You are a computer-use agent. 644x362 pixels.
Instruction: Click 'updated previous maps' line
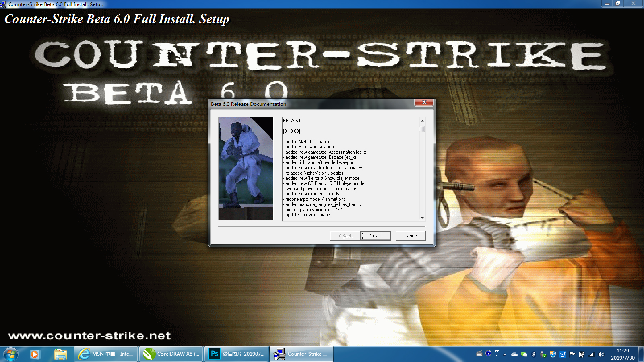pyautogui.click(x=308, y=215)
